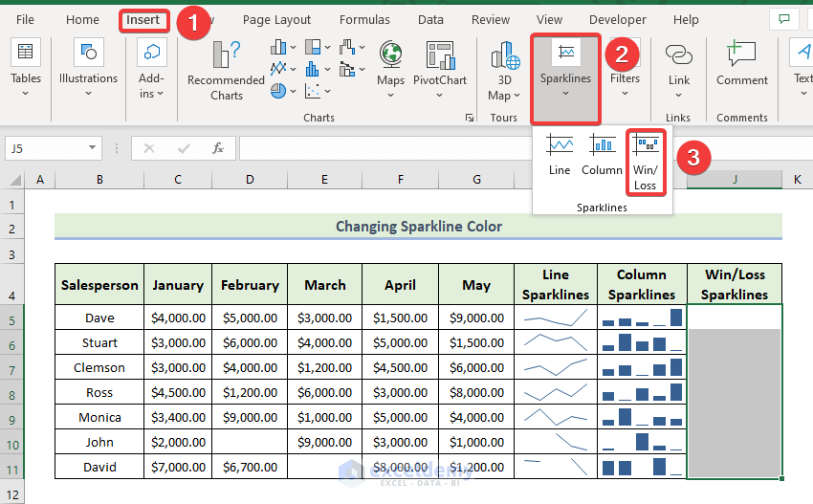Expand the Charts dialog launcher
813x504 pixels.
pyautogui.click(x=469, y=118)
